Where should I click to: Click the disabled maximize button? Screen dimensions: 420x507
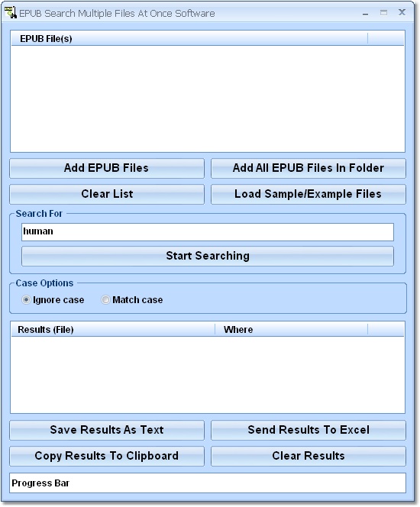384,13
